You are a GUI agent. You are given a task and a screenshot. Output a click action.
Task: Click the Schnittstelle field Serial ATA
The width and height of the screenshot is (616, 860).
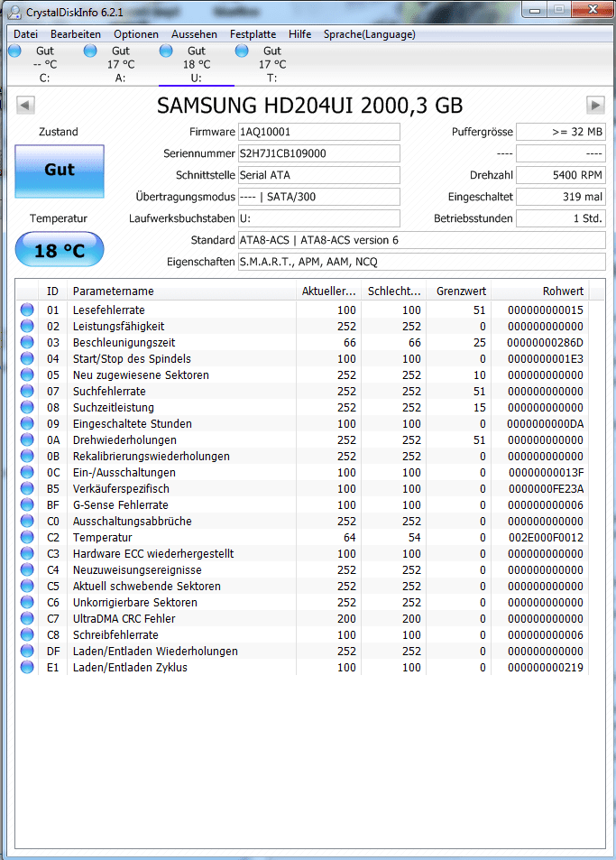(319, 175)
